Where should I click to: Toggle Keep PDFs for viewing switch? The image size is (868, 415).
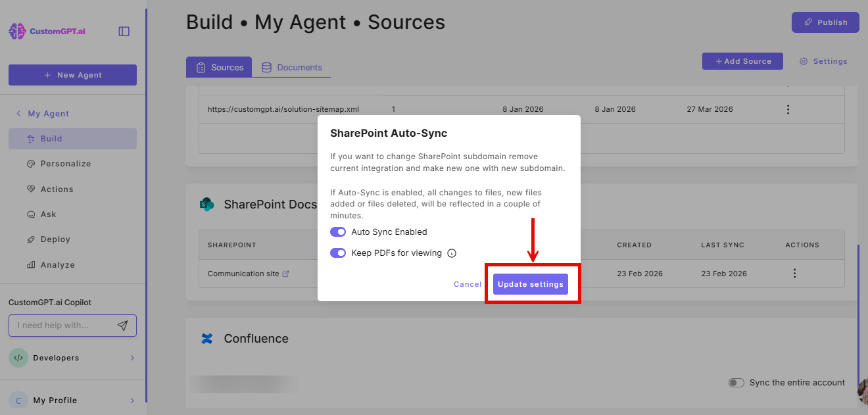(338, 253)
